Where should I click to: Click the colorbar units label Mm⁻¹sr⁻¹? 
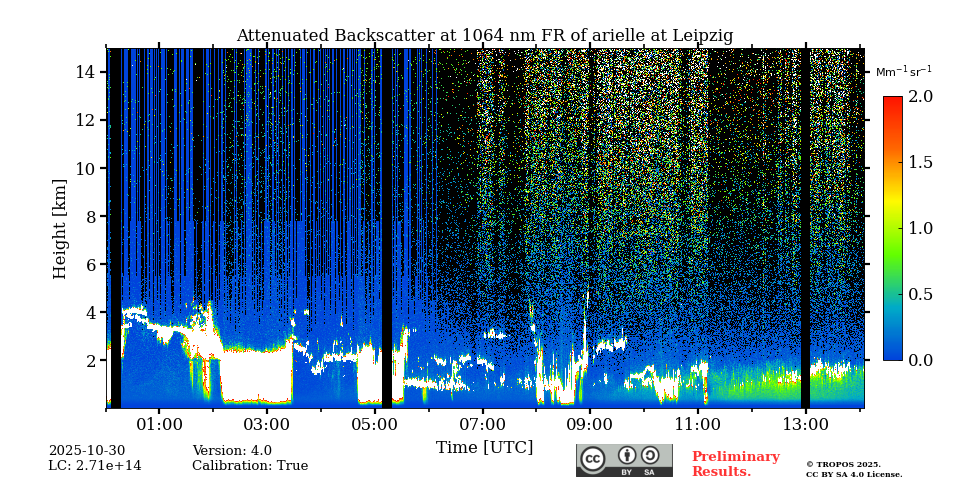pyautogui.click(x=903, y=72)
